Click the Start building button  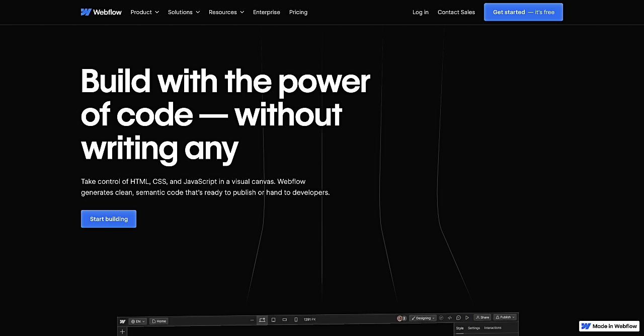point(109,219)
